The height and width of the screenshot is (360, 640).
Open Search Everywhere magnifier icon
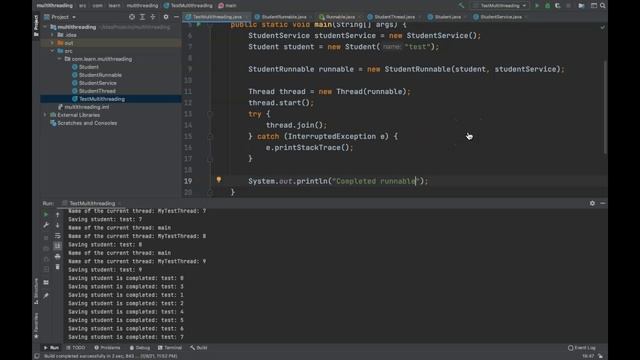pyautogui.click(x=603, y=6)
